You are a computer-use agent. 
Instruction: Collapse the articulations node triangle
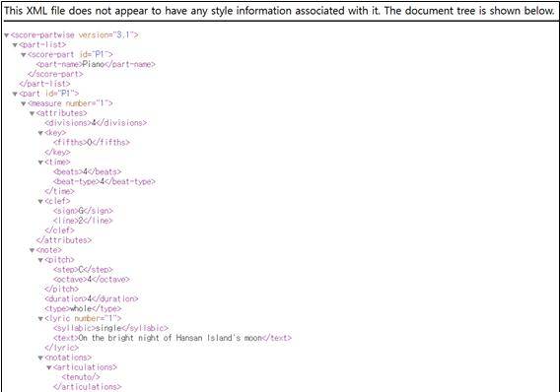tap(49, 367)
